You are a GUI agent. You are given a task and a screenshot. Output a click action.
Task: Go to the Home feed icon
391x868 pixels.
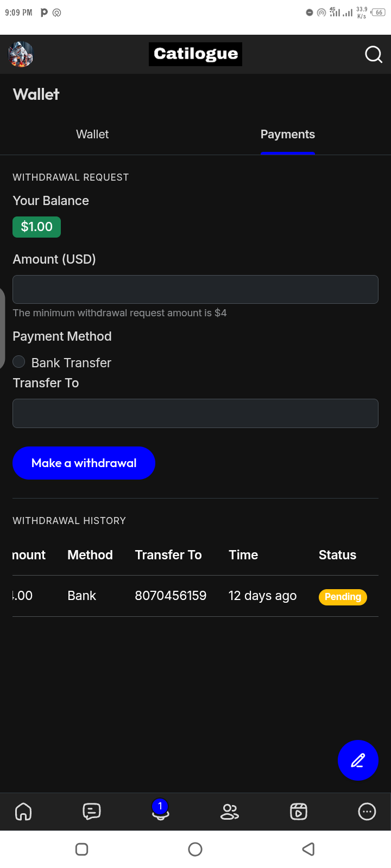pos(23,812)
